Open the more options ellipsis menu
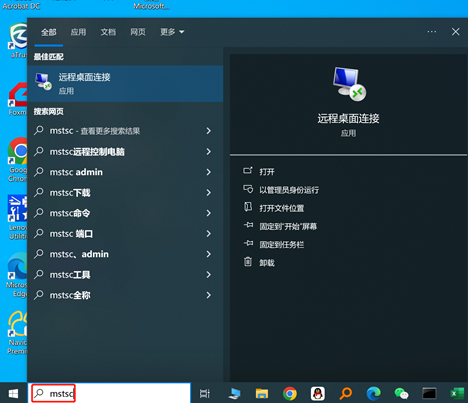The image size is (468, 403). click(x=432, y=32)
